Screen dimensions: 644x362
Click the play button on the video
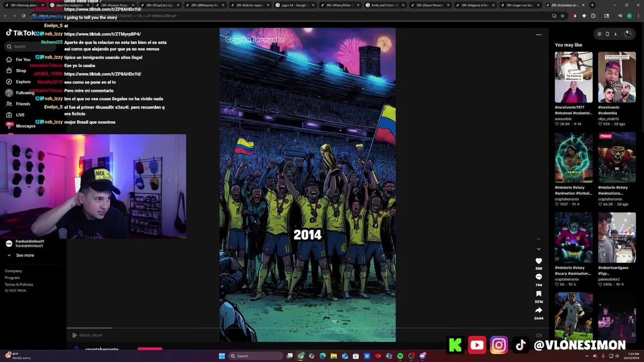tap(74, 335)
